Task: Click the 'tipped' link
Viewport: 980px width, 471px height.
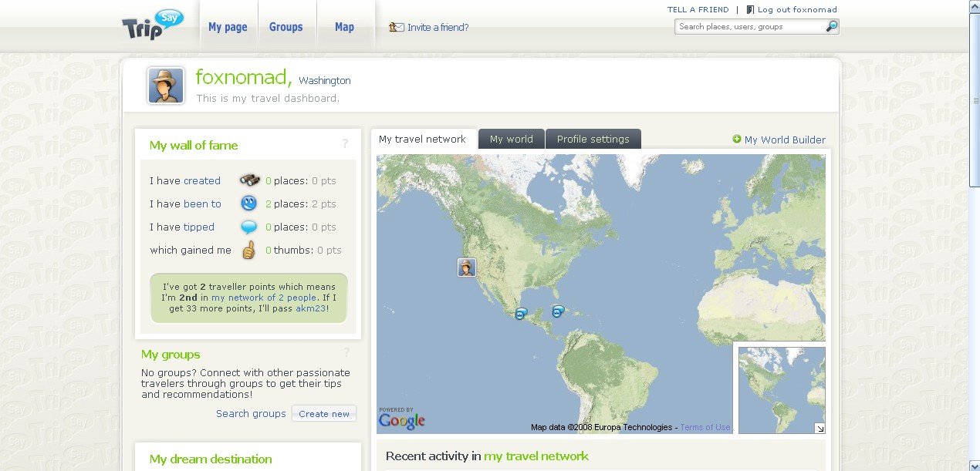Action: [x=199, y=227]
